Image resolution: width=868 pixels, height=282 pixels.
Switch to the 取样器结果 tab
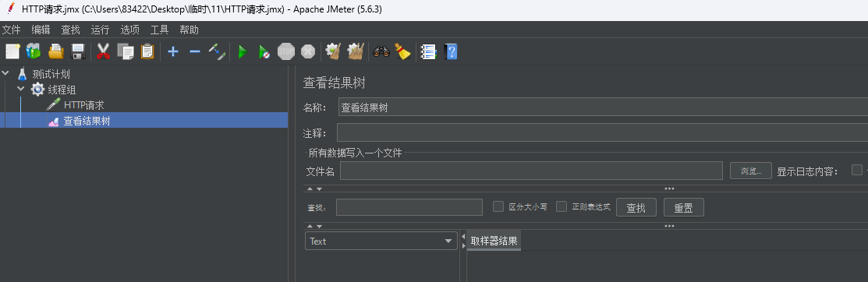(494, 241)
